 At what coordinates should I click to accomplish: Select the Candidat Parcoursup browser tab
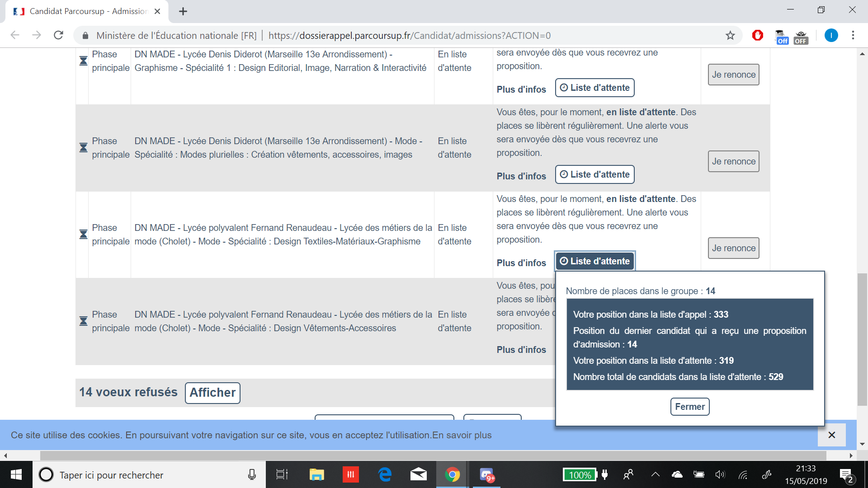[86, 11]
